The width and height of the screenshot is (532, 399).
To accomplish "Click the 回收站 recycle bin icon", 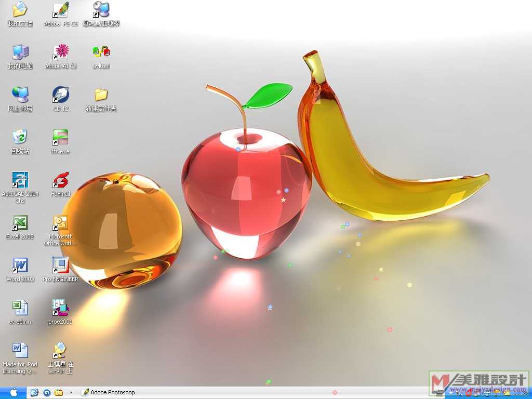I will coord(20,138).
